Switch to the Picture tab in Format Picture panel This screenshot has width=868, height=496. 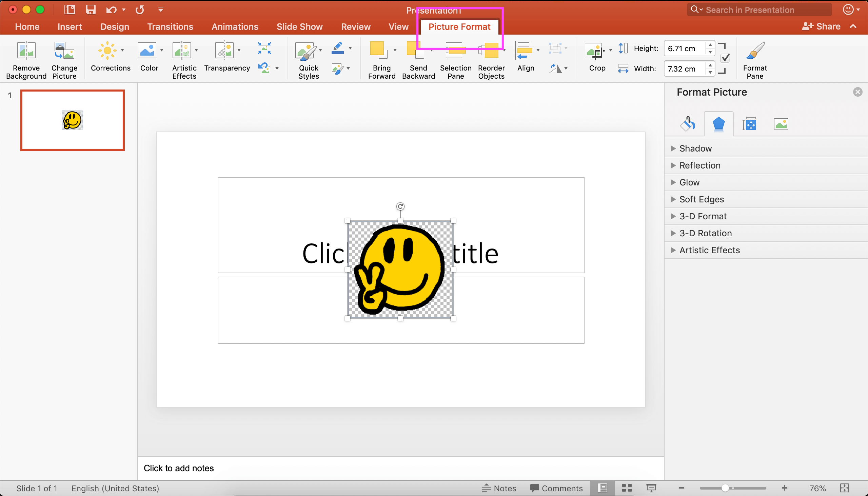[781, 124]
